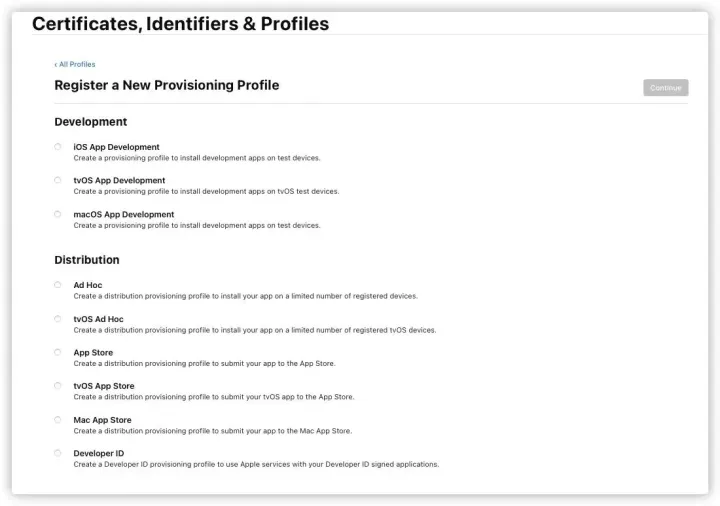Click the macOS App Development label
The image size is (720, 506).
[x=123, y=214]
